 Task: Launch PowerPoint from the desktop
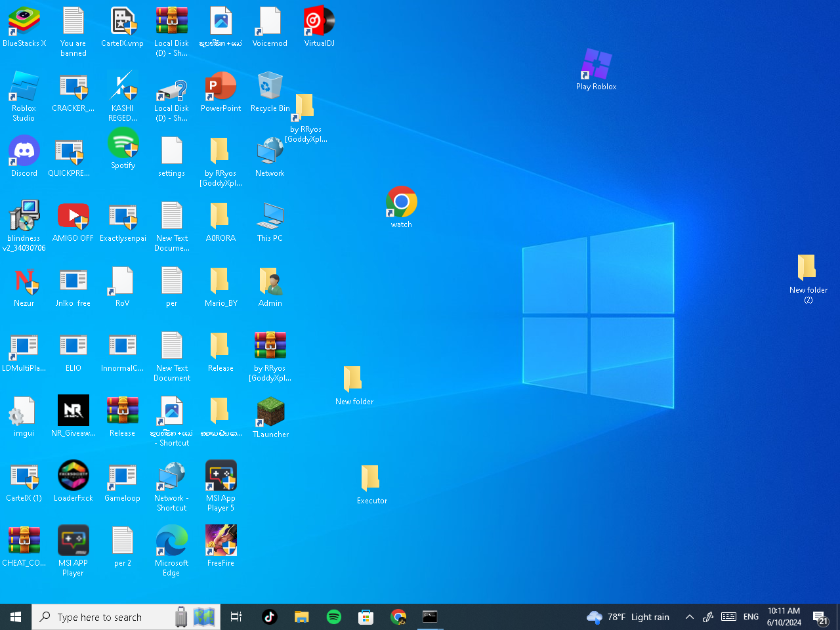[221, 93]
